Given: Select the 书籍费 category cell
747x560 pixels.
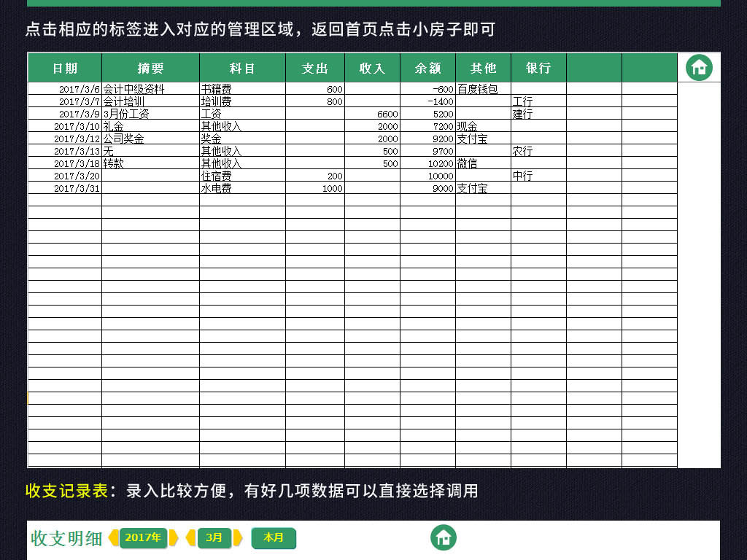Looking at the screenshot, I should [x=242, y=89].
